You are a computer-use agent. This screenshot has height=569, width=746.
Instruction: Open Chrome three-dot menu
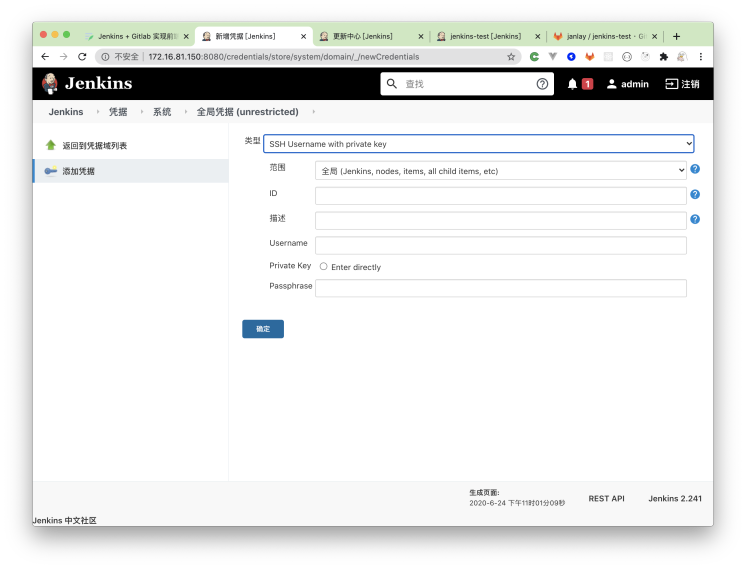point(700,57)
